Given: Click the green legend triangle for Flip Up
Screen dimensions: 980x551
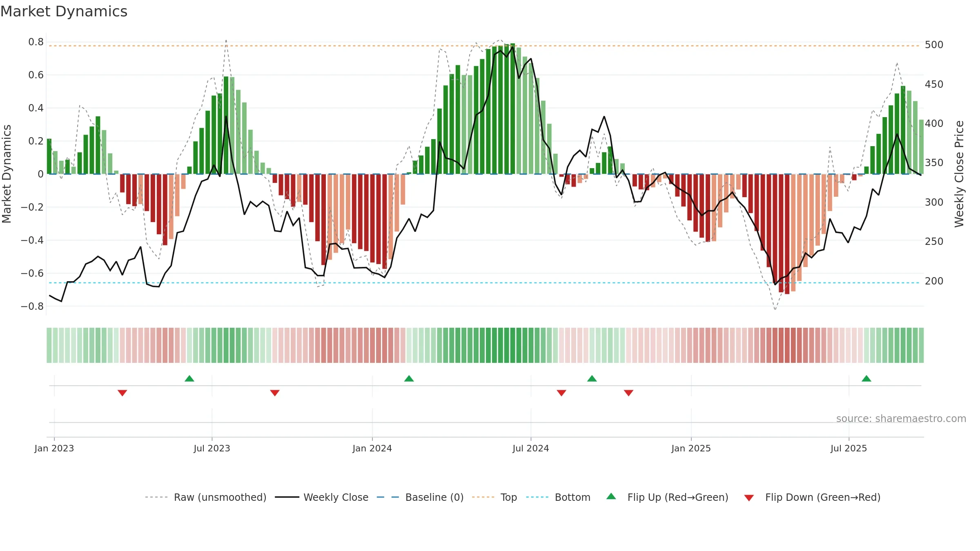Looking at the screenshot, I should pos(611,496).
